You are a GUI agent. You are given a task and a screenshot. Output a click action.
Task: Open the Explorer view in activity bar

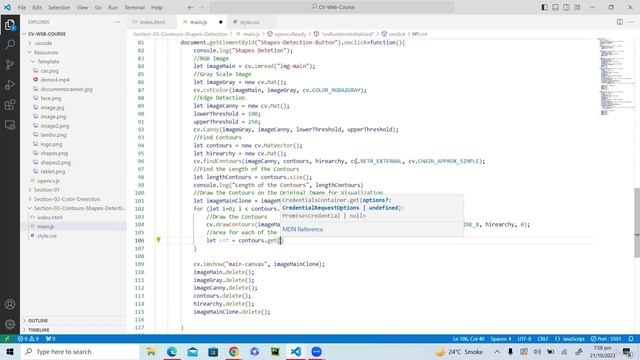point(10,25)
